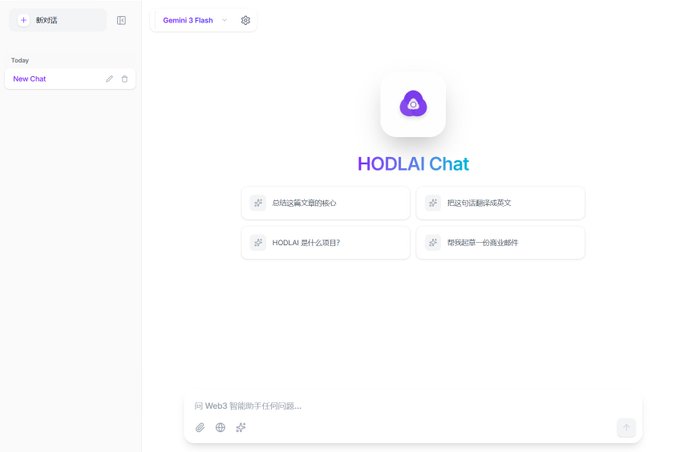
Task: Click the HODLAI Chat title
Action: click(x=413, y=164)
